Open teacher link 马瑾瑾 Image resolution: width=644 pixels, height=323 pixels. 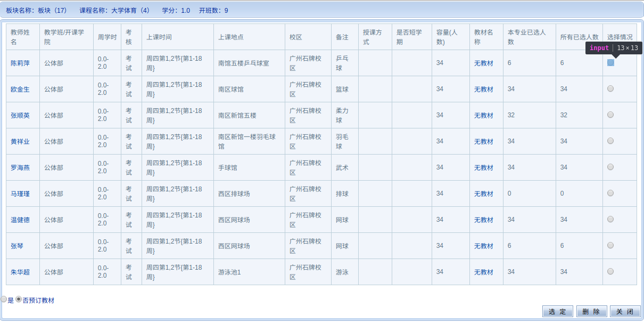coord(20,193)
